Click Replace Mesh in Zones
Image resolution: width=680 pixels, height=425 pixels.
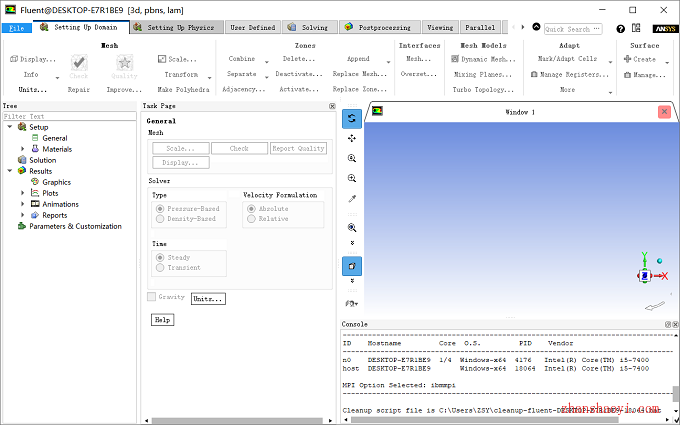360,74
